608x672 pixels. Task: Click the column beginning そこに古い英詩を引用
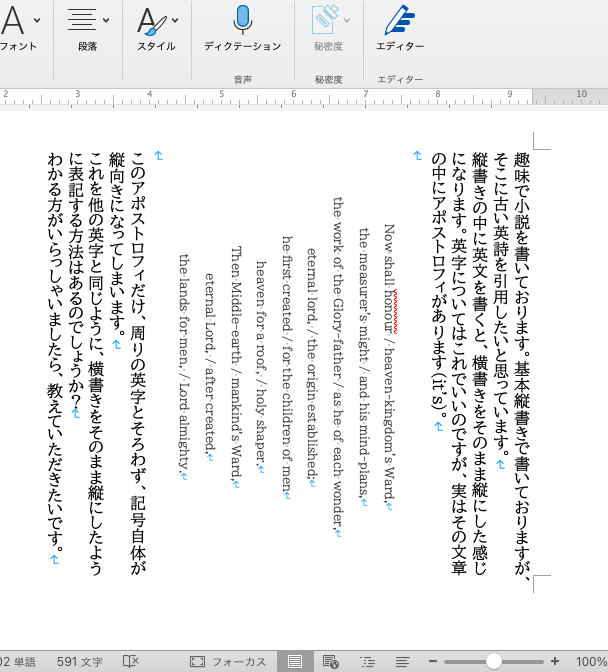(x=501, y=306)
